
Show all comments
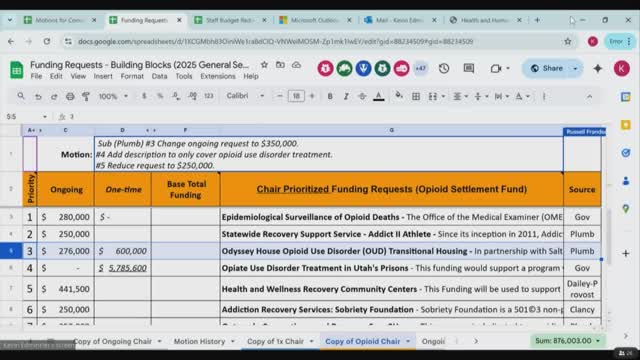(469, 68)
